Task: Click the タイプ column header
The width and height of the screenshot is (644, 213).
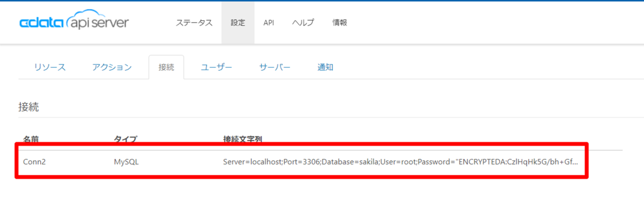Action: 125,139
